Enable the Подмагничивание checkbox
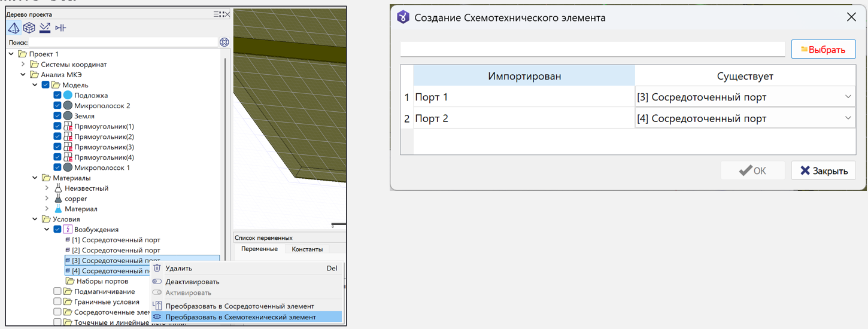Screen dimensions: 868x329 click(57, 292)
